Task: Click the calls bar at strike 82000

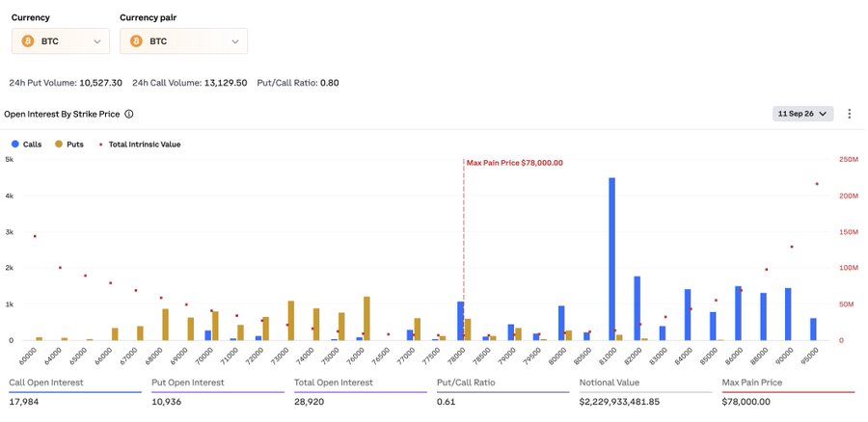Action: 637,308
